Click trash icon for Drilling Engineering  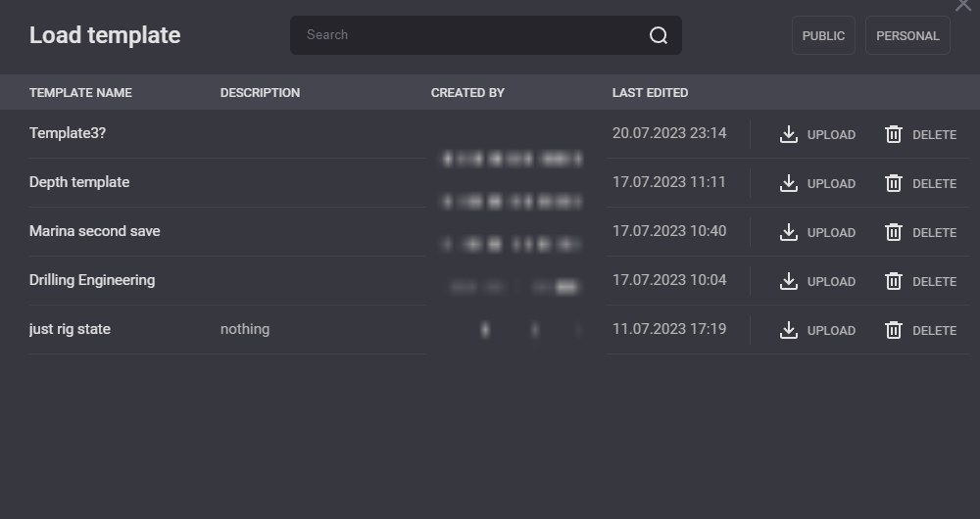click(894, 281)
